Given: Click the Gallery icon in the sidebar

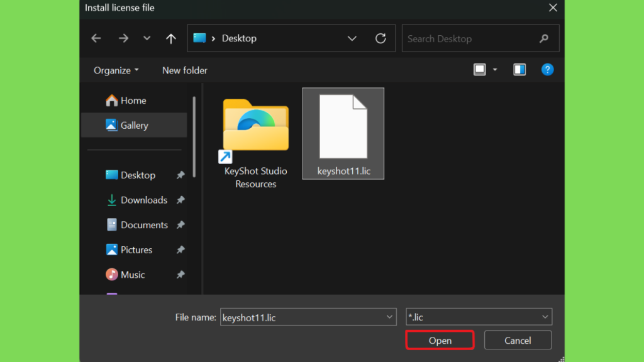Looking at the screenshot, I should point(111,125).
